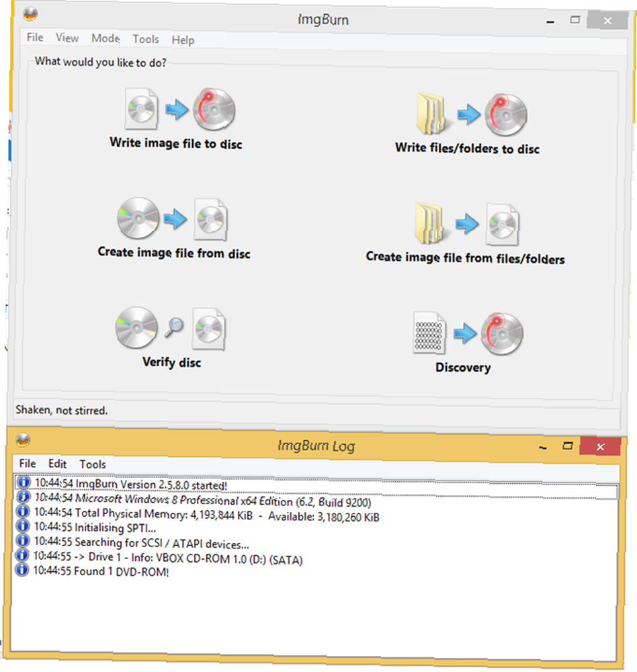
Task: Select log line 'Searching for SCSI / ATAPI devices...'
Action: pos(142,543)
